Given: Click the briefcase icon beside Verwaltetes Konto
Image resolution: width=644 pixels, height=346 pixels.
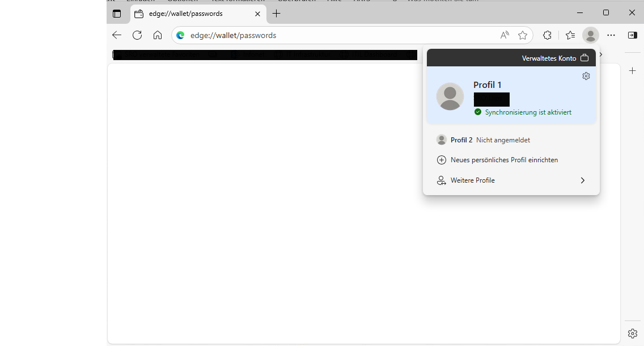Looking at the screenshot, I should [584, 58].
